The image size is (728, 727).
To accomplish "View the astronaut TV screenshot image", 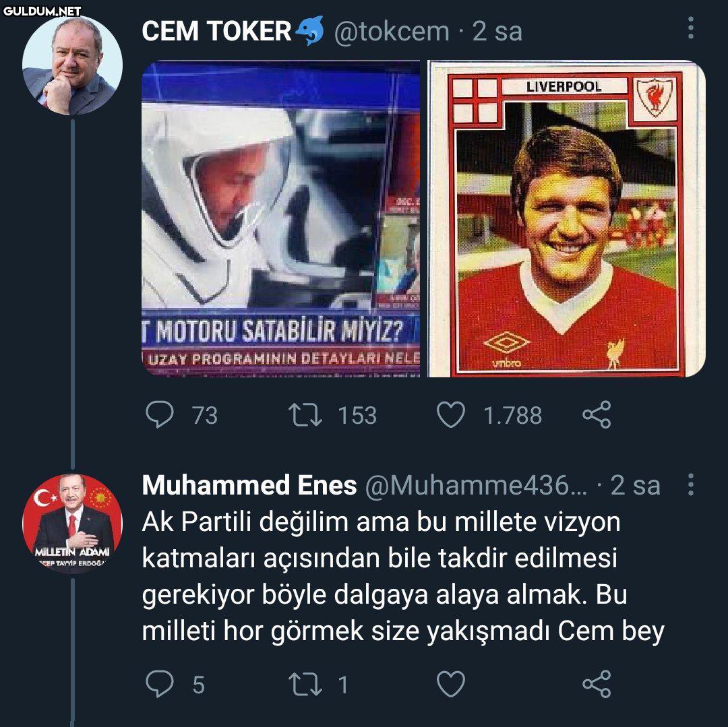I will 280,218.
